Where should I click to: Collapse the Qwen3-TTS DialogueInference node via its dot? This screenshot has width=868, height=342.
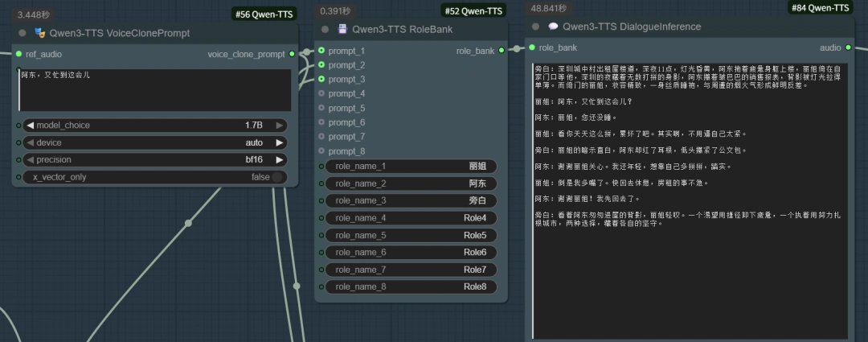click(535, 26)
